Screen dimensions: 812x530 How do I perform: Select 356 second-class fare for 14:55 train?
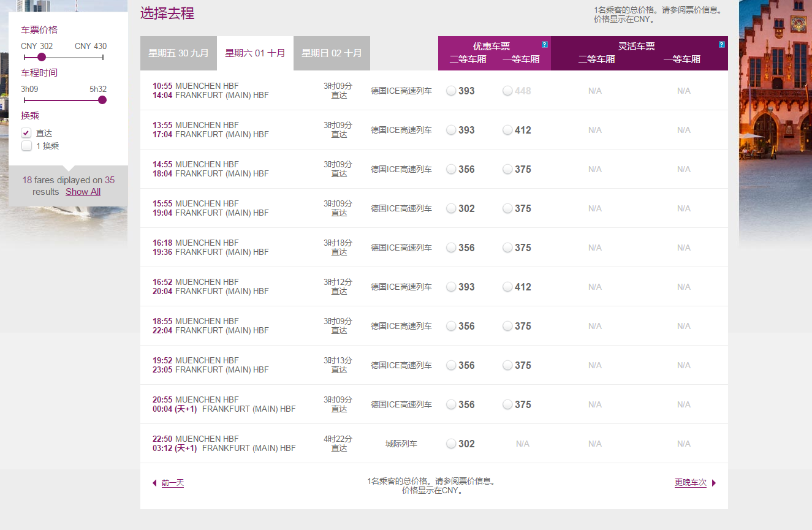452,169
